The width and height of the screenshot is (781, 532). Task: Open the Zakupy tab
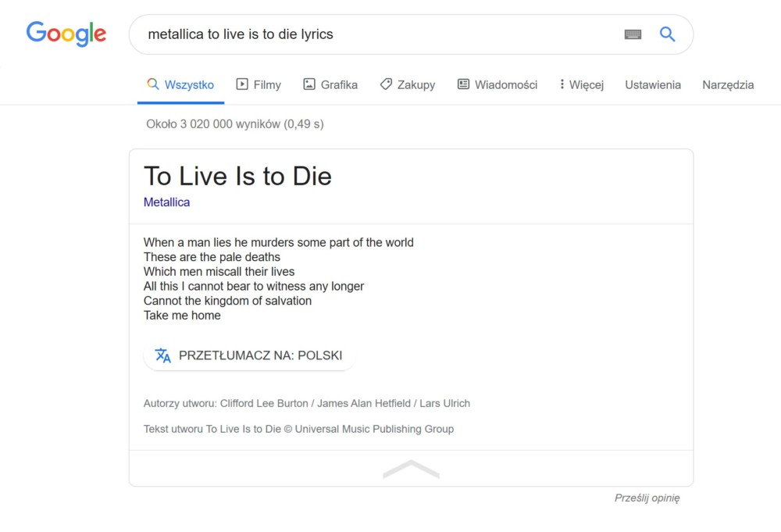click(x=408, y=84)
